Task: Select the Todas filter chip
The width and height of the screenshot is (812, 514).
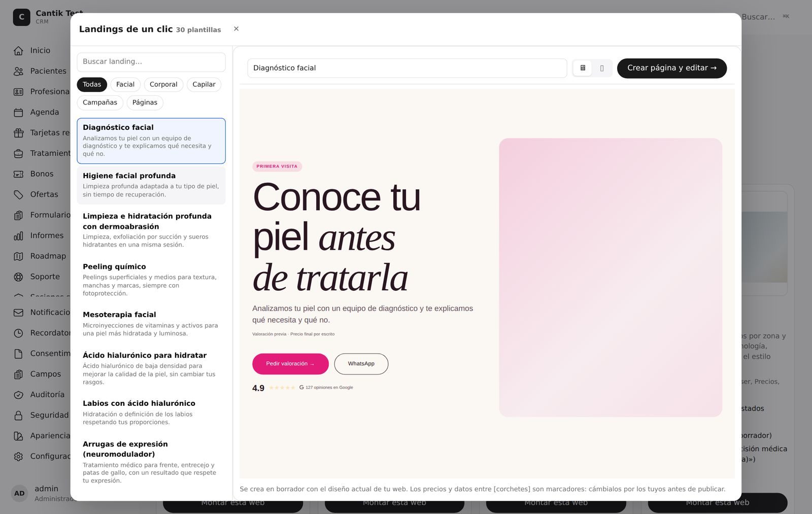Action: click(92, 84)
